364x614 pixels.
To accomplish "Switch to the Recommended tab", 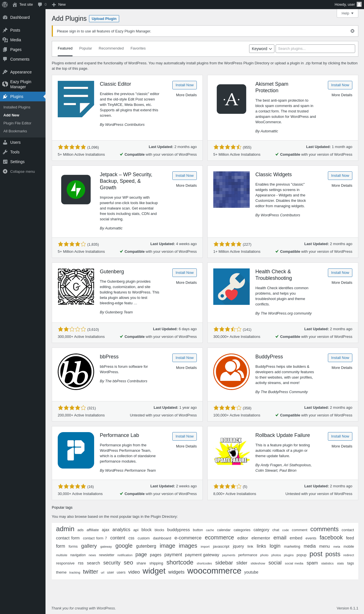I will point(111,48).
